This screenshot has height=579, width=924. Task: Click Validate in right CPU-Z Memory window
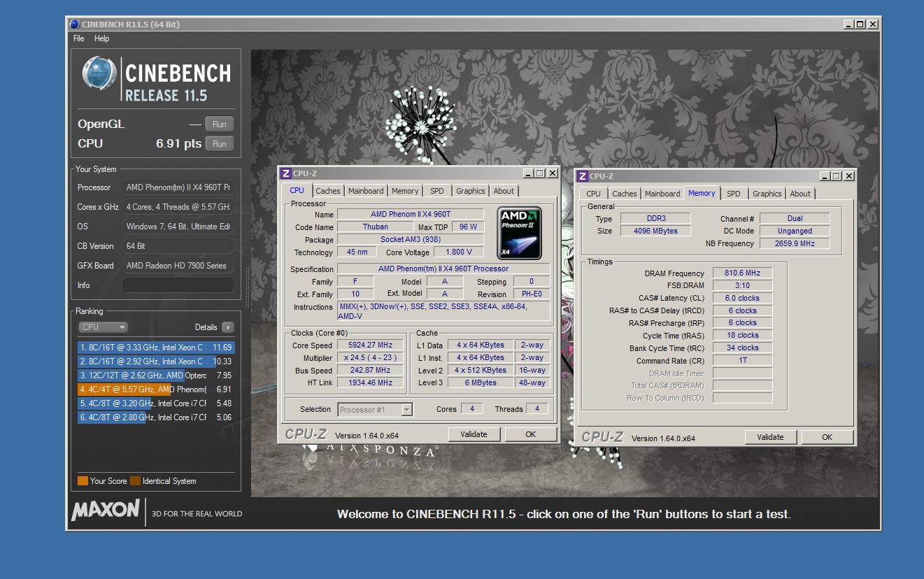click(770, 437)
